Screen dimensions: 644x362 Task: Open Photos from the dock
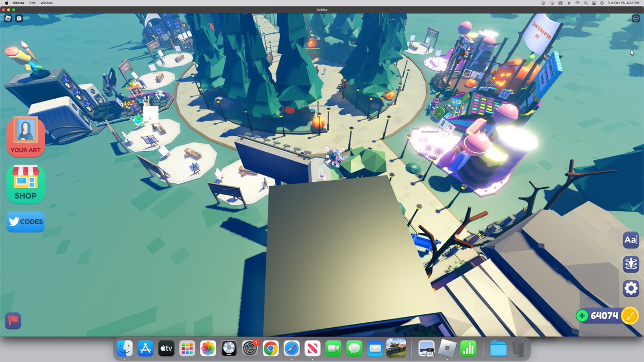coord(208,349)
